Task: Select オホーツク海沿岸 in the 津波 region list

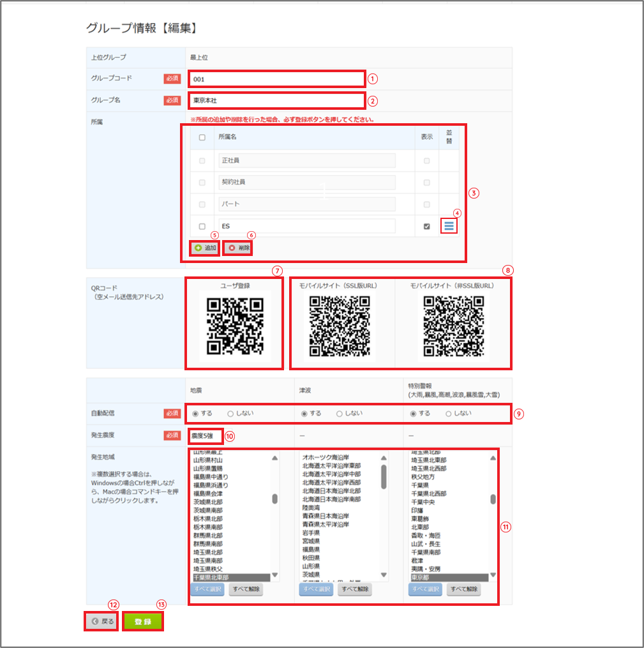Action: [x=326, y=458]
